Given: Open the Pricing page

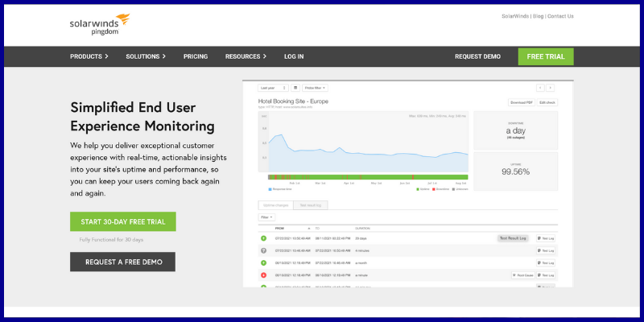Looking at the screenshot, I should click(x=196, y=56).
